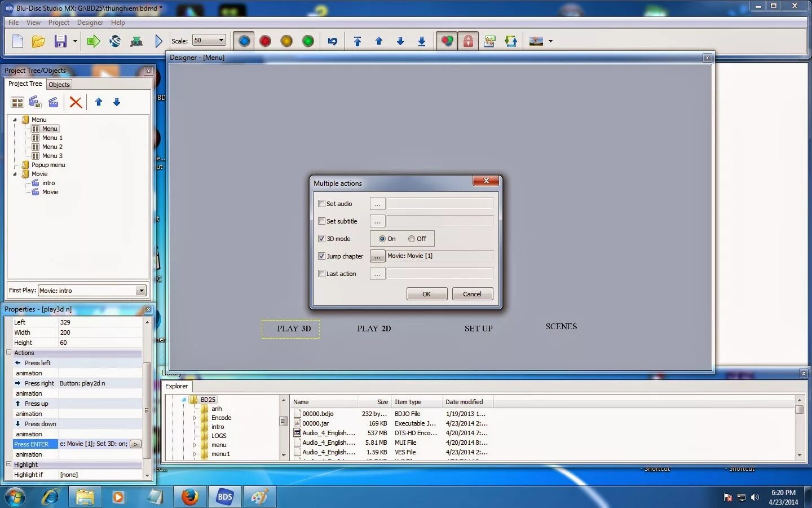Open Firefox from the Windows taskbar
The width and height of the screenshot is (812, 508).
pos(189,497)
